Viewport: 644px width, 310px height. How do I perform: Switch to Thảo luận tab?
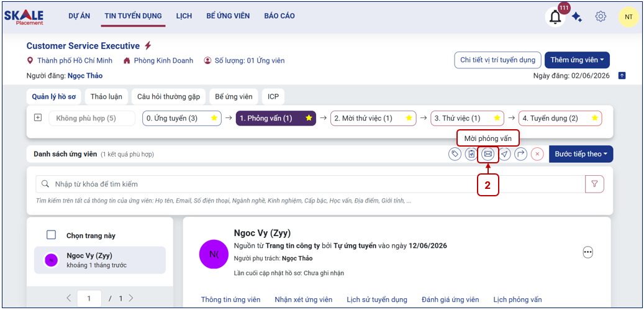tap(106, 97)
